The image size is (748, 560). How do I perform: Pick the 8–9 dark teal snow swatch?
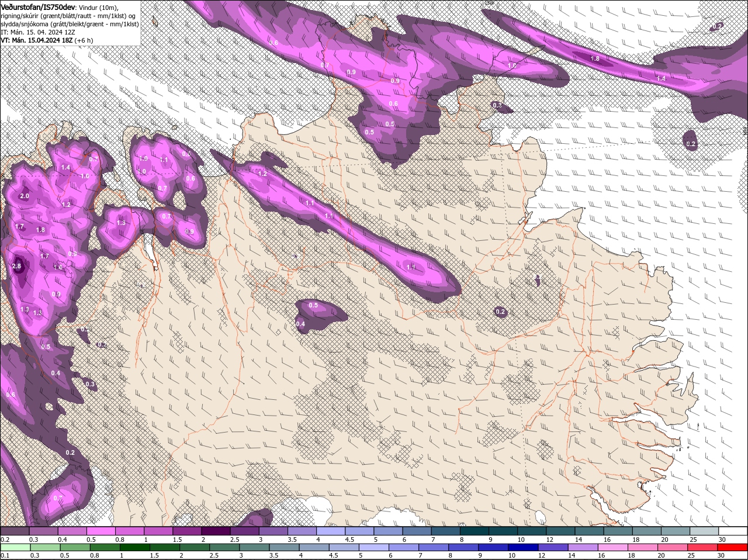tap(475, 531)
